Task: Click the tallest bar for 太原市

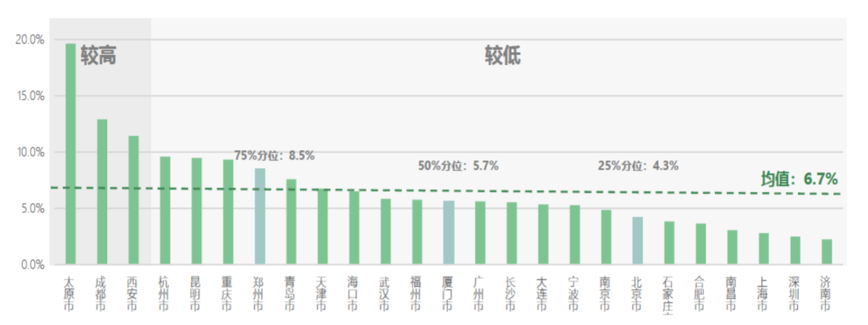Action: (x=70, y=154)
